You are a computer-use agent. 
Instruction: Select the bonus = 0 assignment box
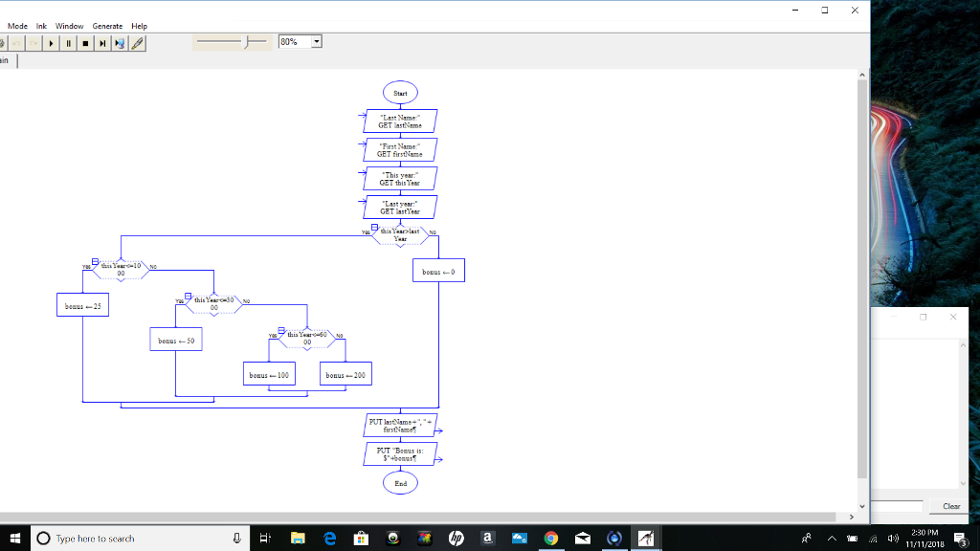(437, 270)
